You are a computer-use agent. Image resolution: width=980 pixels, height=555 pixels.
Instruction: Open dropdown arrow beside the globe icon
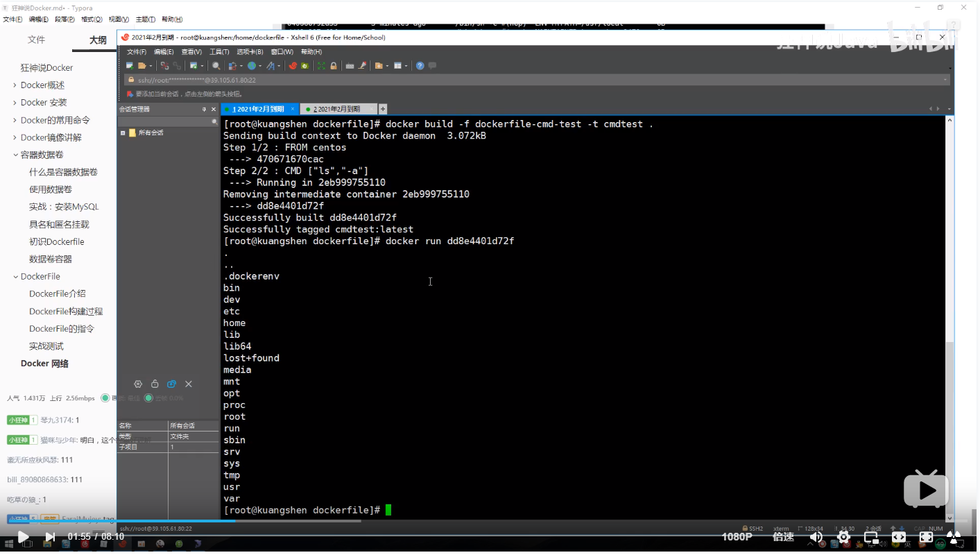pyautogui.click(x=260, y=66)
